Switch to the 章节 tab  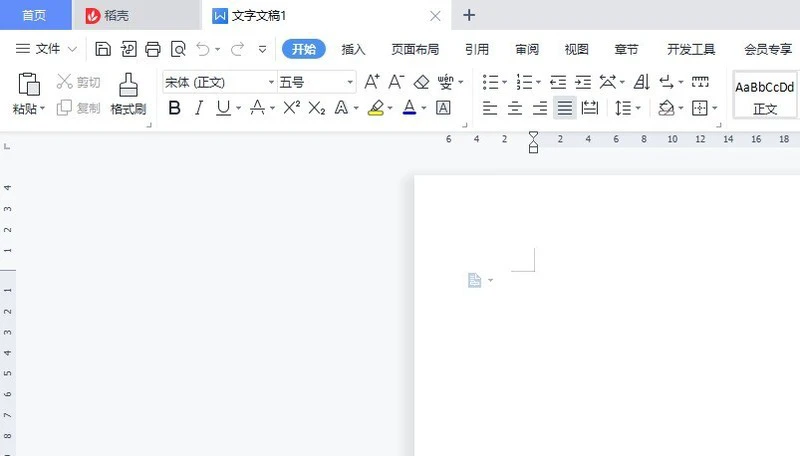(x=626, y=49)
